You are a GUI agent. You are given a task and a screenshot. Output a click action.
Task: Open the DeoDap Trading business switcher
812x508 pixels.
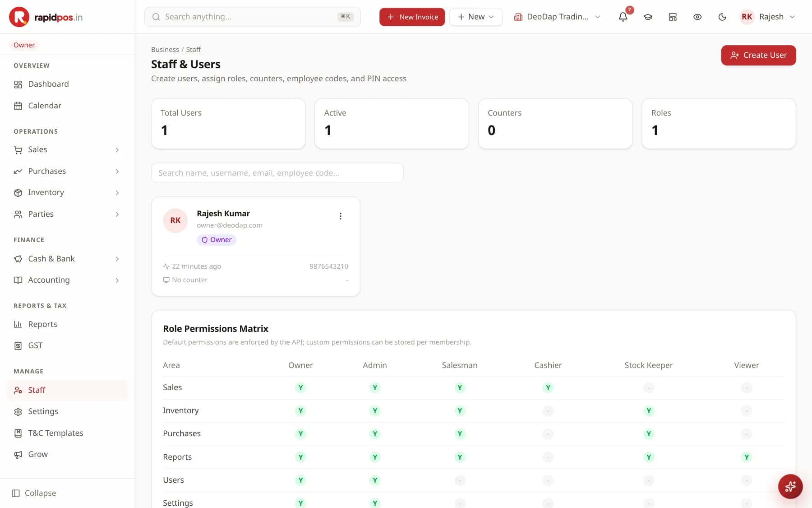pyautogui.click(x=557, y=17)
